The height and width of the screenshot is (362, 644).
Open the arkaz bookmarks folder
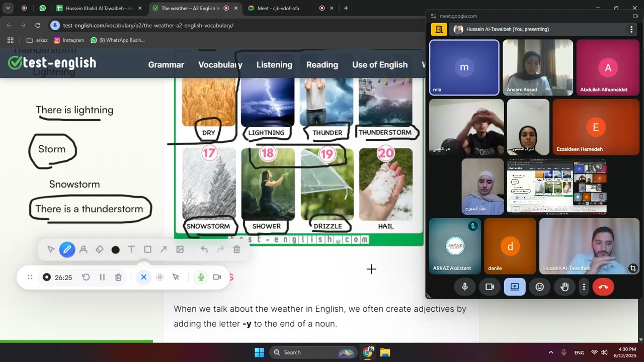tap(37, 40)
